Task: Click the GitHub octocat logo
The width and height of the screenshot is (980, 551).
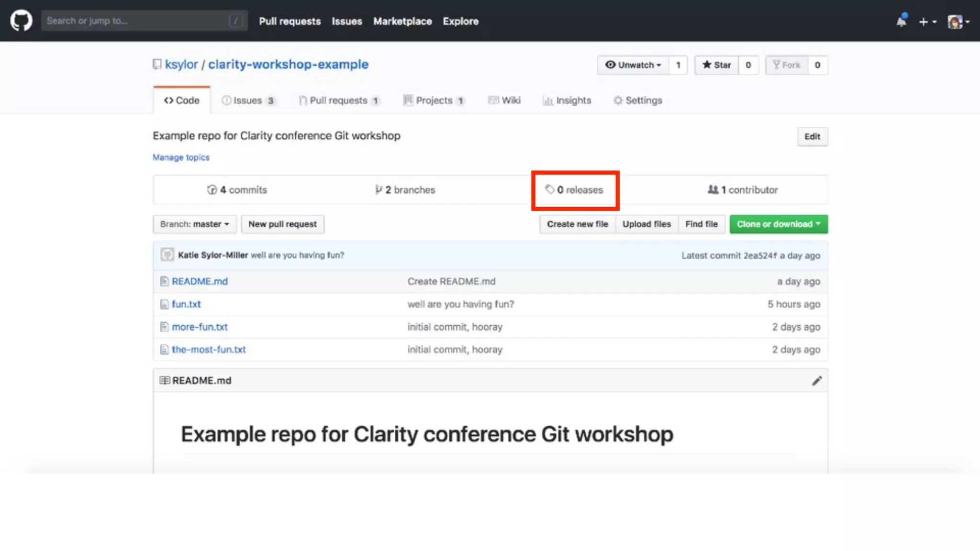Action: pyautogui.click(x=21, y=21)
